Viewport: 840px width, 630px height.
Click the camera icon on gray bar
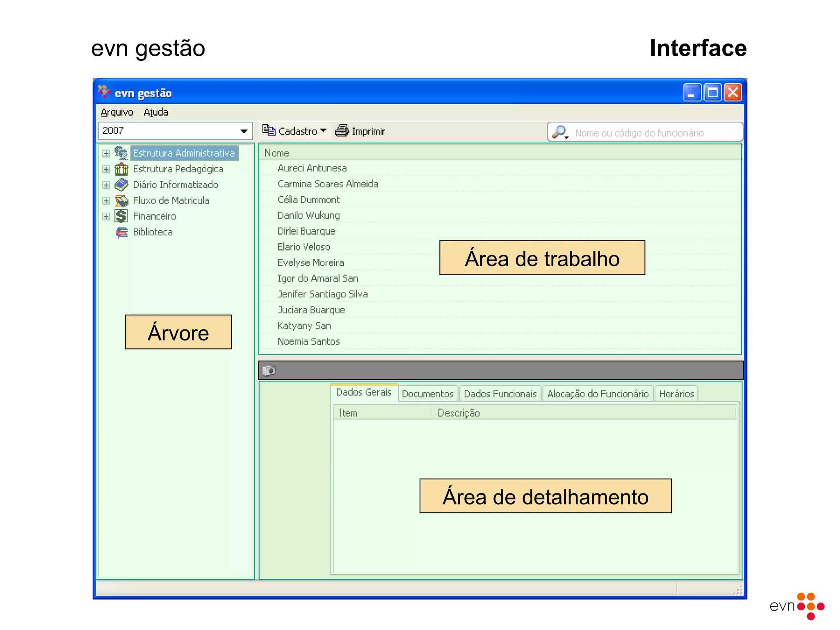pos(269,370)
